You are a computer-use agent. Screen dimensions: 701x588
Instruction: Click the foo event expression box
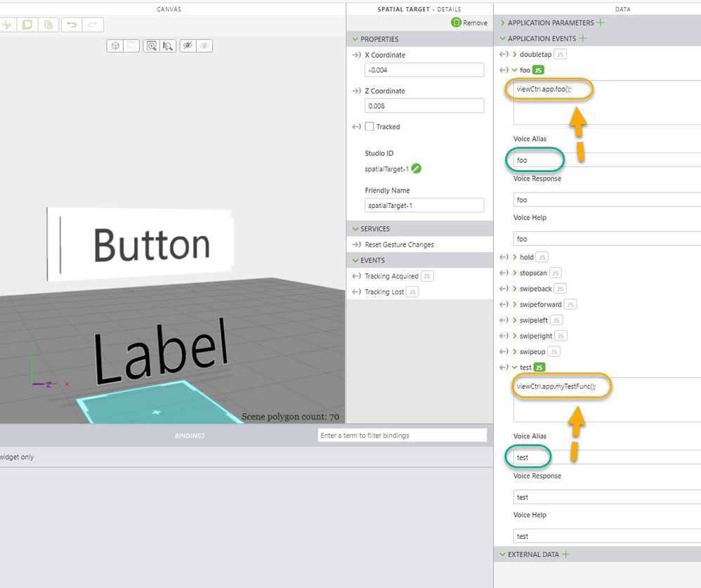click(607, 103)
